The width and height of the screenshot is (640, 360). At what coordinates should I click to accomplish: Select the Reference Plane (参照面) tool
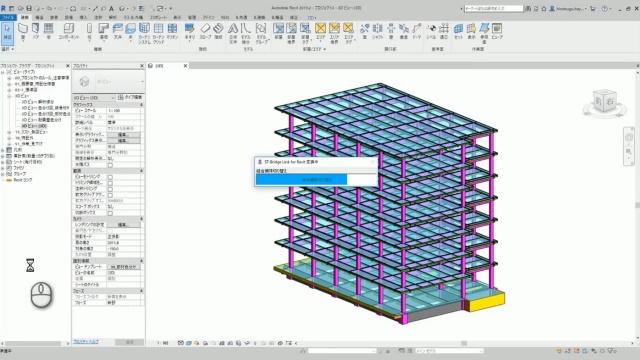pos(484,33)
